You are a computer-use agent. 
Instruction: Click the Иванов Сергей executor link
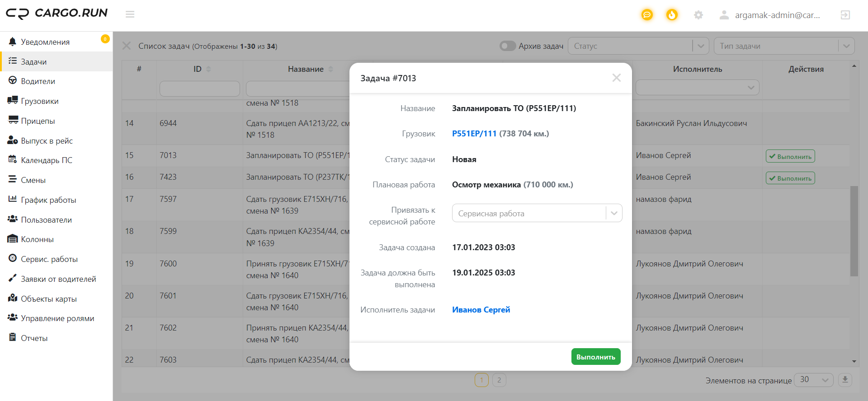point(481,310)
